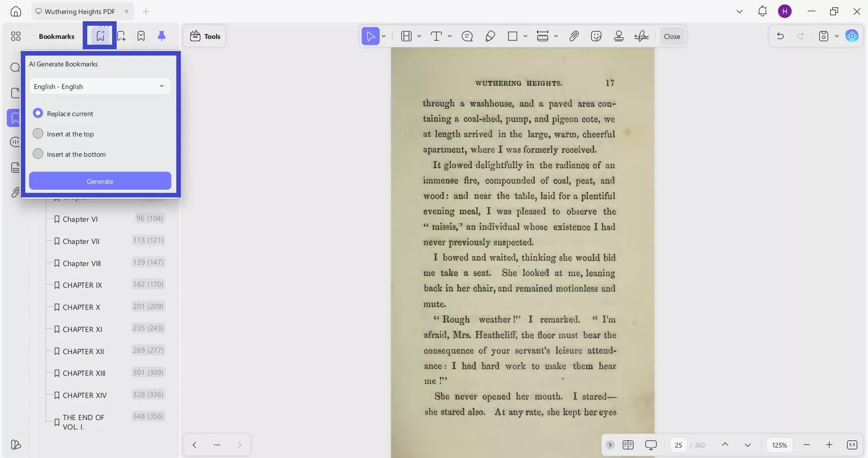
Task: Open a new tab with the plus button
Action: (146, 12)
